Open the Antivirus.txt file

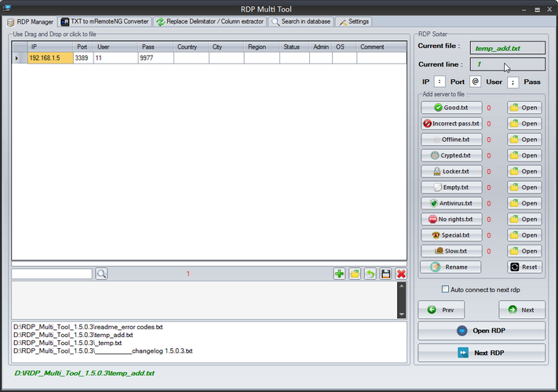click(x=524, y=203)
